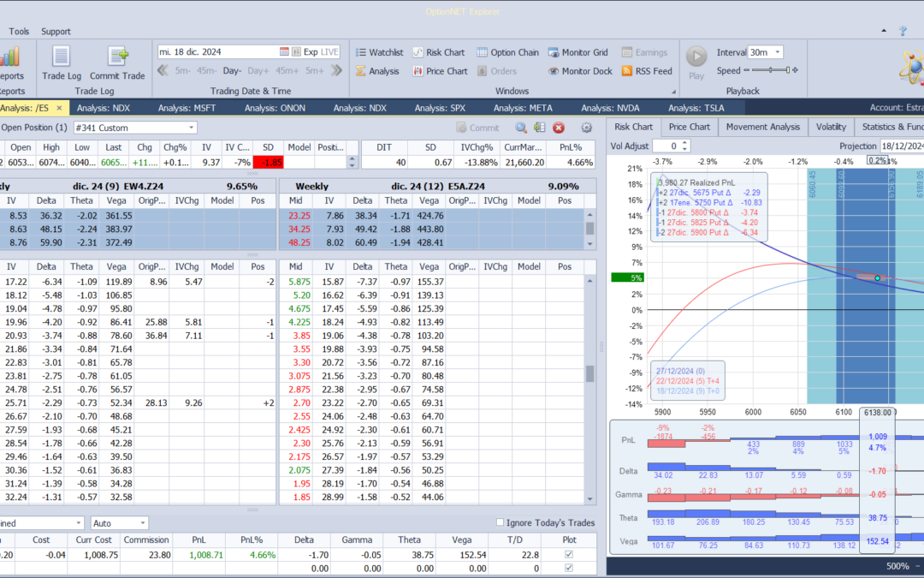924x578 pixels.
Task: Click the magnifier search icon in position toolbar
Action: (521, 128)
